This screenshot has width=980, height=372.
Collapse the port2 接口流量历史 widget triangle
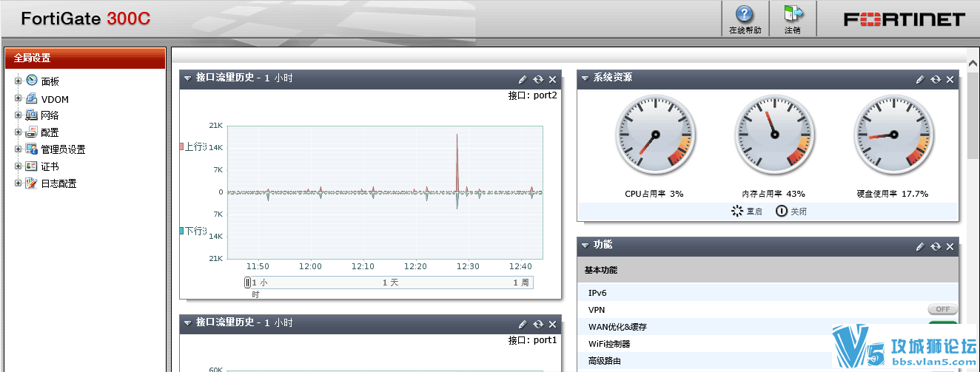[188, 78]
